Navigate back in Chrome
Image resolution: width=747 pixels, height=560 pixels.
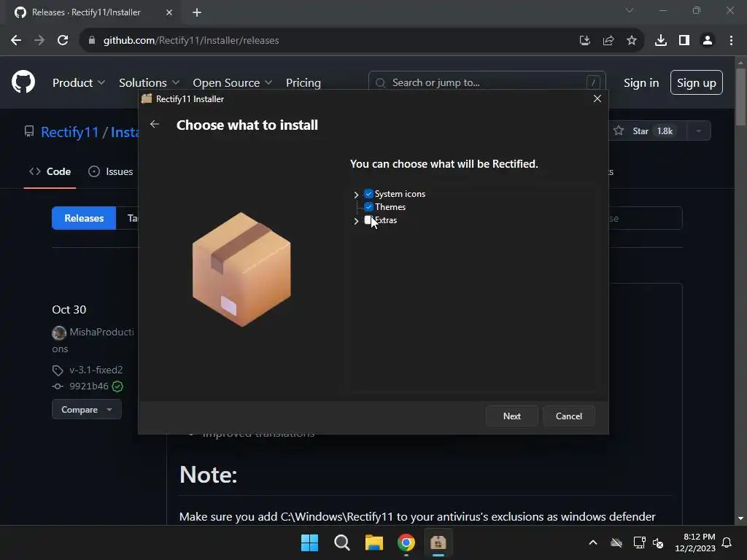pos(16,41)
